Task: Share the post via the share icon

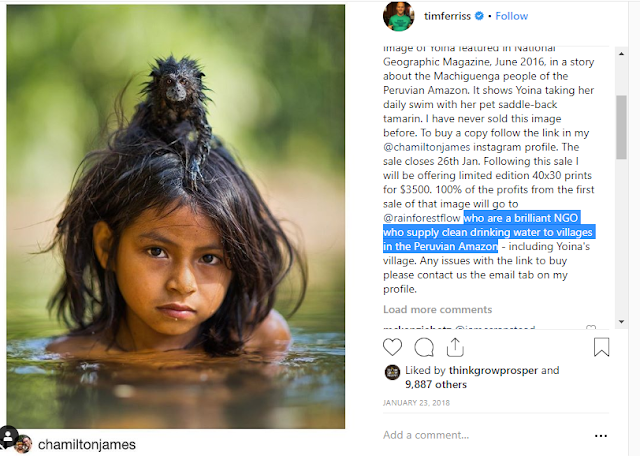Action: [454, 347]
